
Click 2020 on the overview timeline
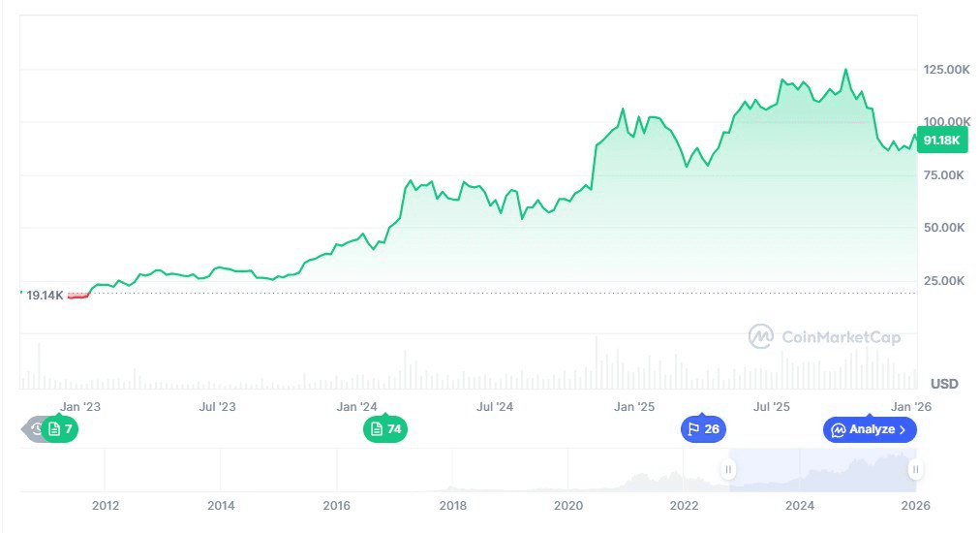tap(568, 505)
